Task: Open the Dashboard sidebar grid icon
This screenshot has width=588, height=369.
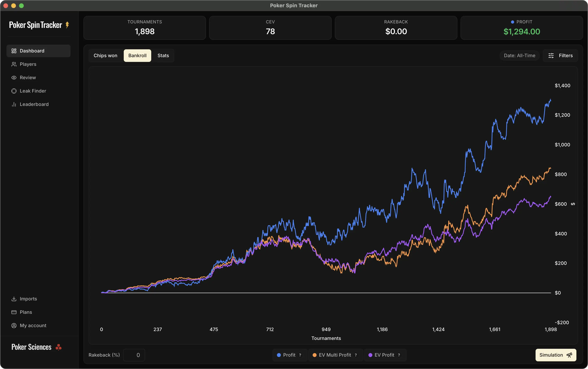Action: [x=14, y=51]
